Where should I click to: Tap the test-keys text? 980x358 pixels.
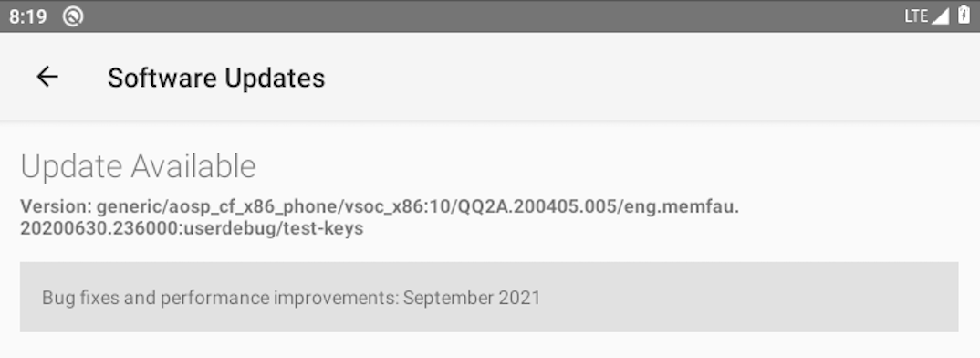pos(323,228)
